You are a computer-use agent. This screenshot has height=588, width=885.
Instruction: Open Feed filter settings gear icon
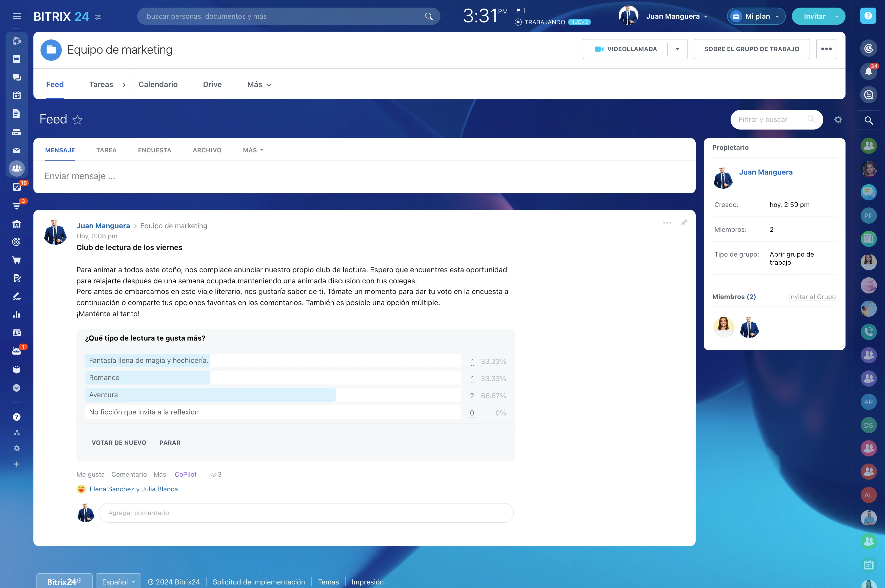[838, 120]
